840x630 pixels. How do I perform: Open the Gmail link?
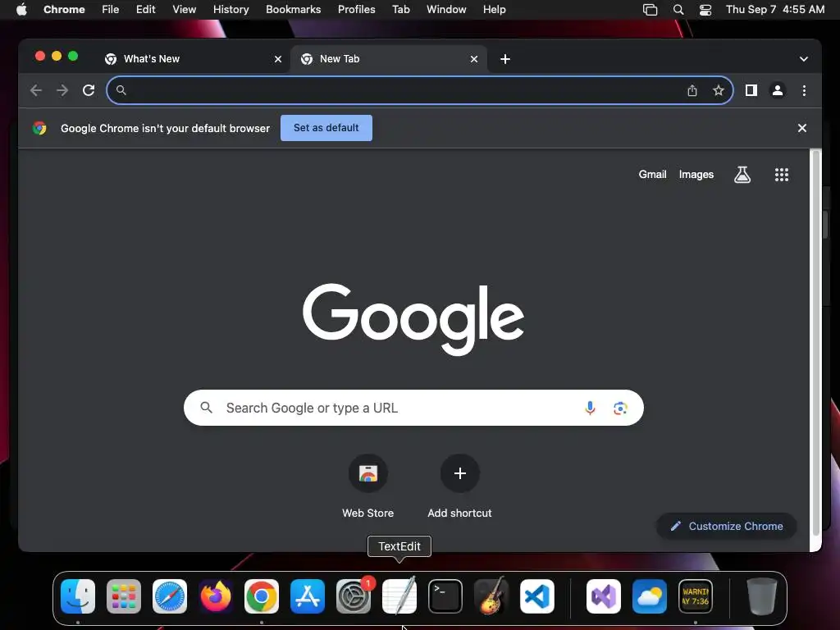coord(652,175)
